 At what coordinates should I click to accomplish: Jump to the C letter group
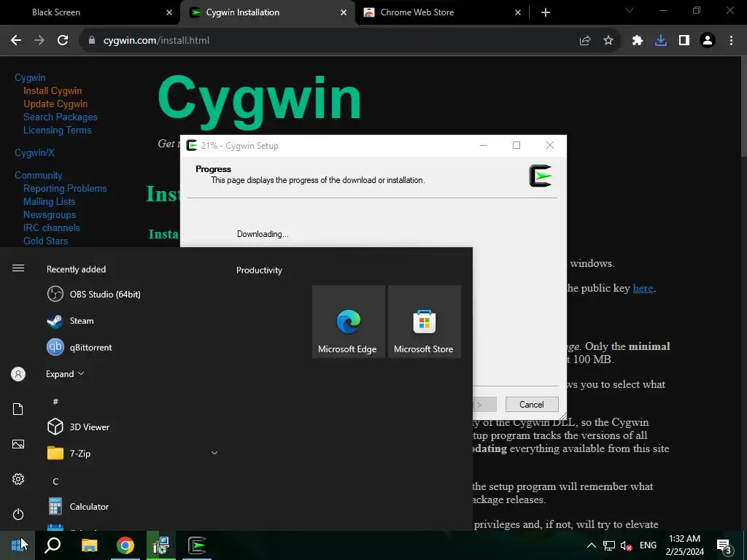(x=55, y=481)
